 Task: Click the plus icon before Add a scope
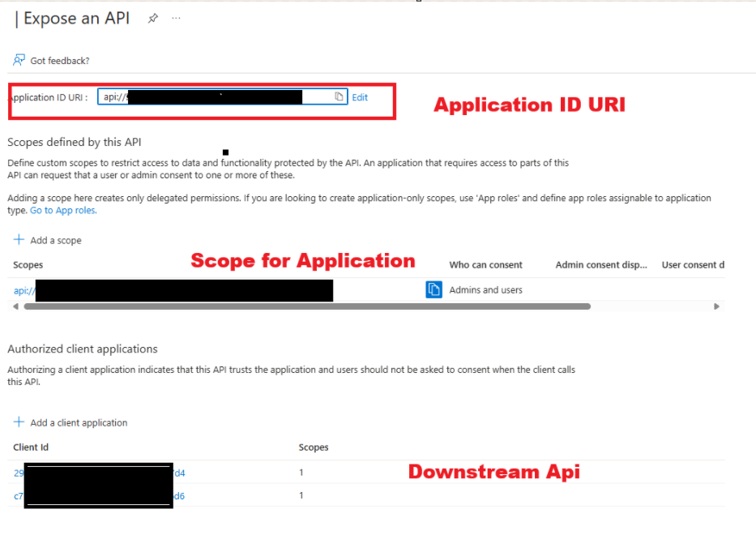(x=19, y=239)
